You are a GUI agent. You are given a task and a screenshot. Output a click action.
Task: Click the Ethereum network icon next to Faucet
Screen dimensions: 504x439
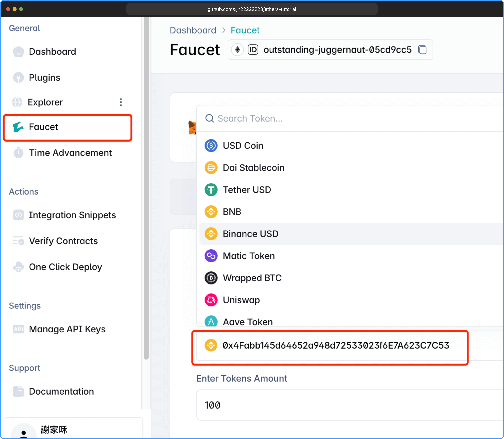237,50
